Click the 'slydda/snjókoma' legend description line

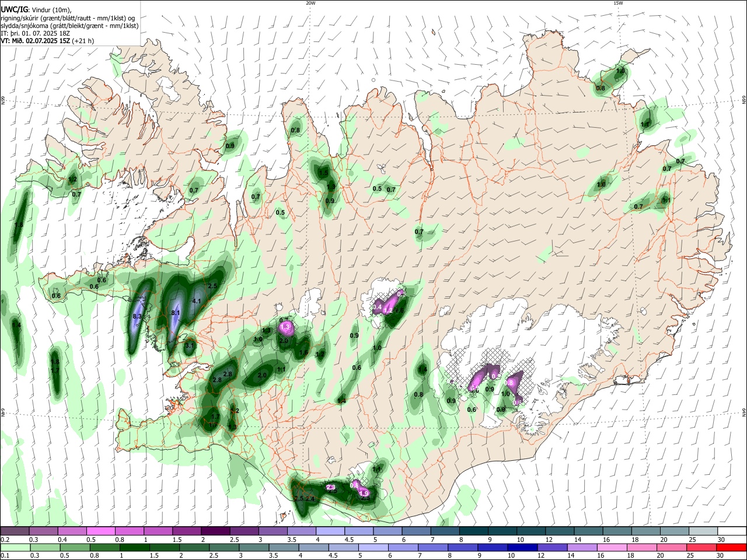coord(69,26)
